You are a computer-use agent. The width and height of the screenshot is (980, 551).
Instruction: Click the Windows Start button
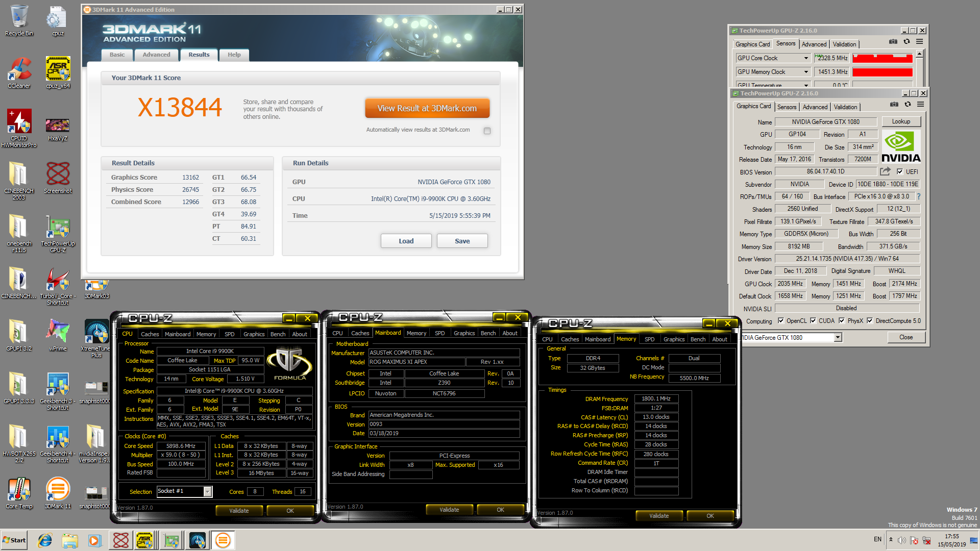pyautogui.click(x=14, y=540)
